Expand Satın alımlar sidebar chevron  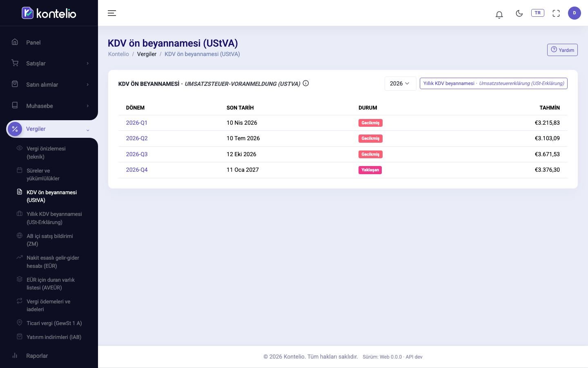coord(87,85)
